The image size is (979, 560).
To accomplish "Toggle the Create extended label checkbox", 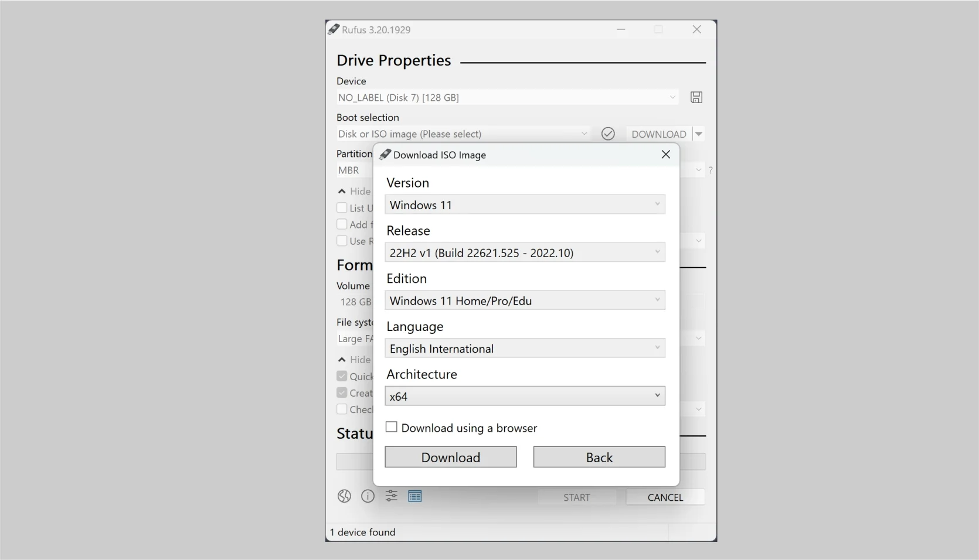I will click(x=342, y=392).
